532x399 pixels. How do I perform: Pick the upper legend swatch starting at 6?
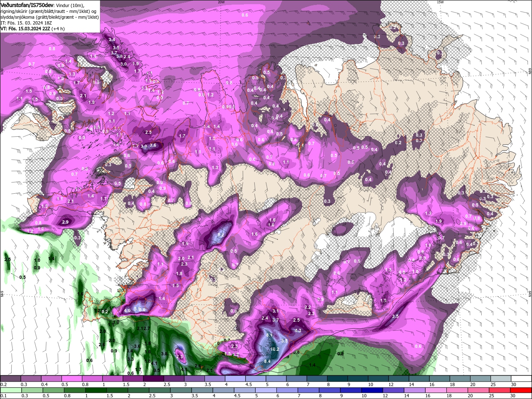tap(296, 379)
